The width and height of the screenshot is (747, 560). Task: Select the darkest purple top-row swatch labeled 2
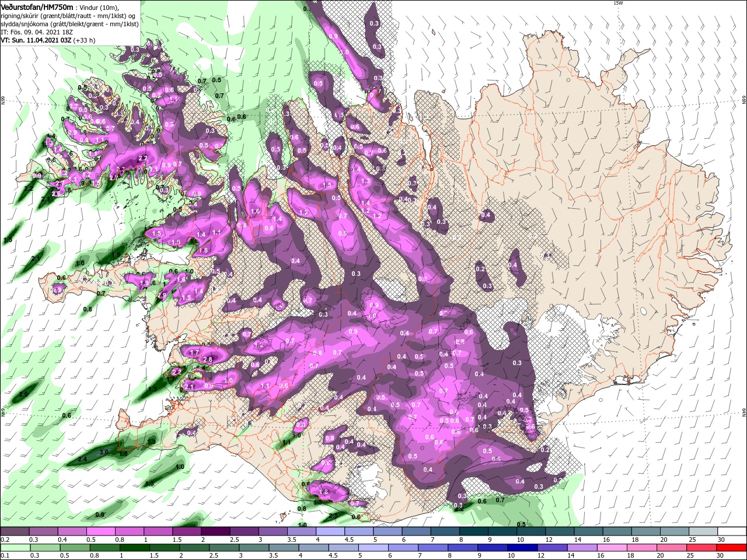[215, 531]
